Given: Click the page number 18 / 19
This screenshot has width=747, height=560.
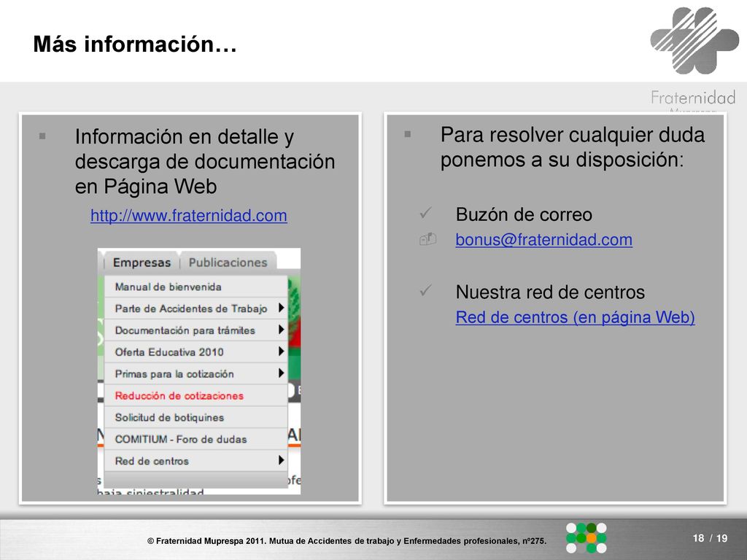Looking at the screenshot, I should click(710, 538).
